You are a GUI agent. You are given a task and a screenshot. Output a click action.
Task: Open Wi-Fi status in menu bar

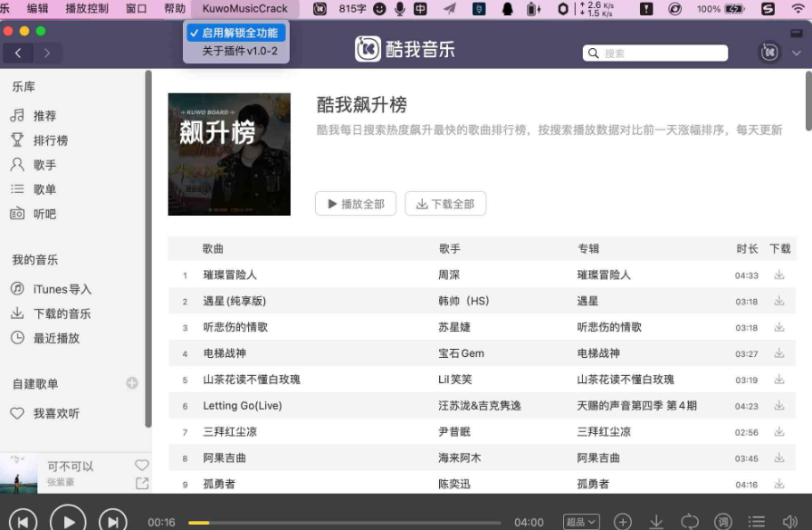point(798,9)
